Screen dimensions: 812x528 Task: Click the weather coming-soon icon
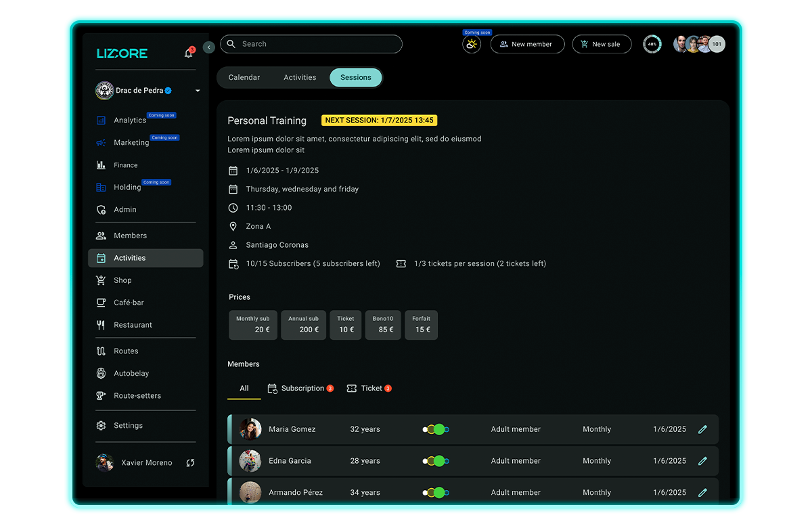472,45
